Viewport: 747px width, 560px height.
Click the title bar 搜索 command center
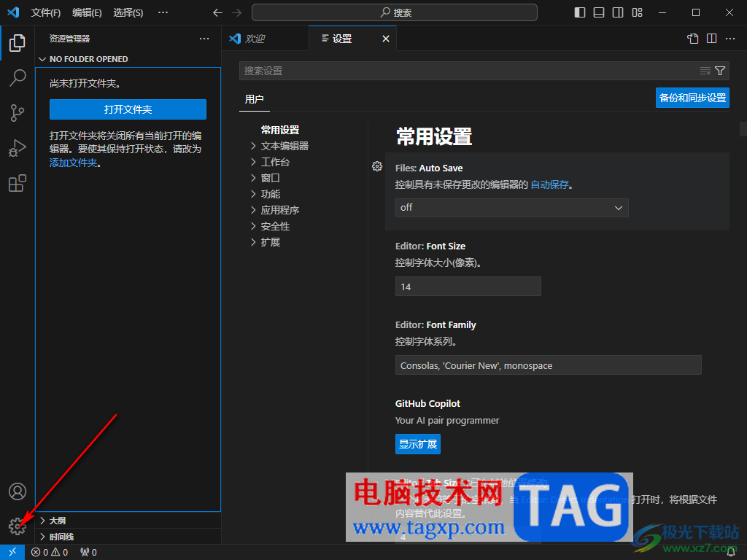(x=395, y=13)
